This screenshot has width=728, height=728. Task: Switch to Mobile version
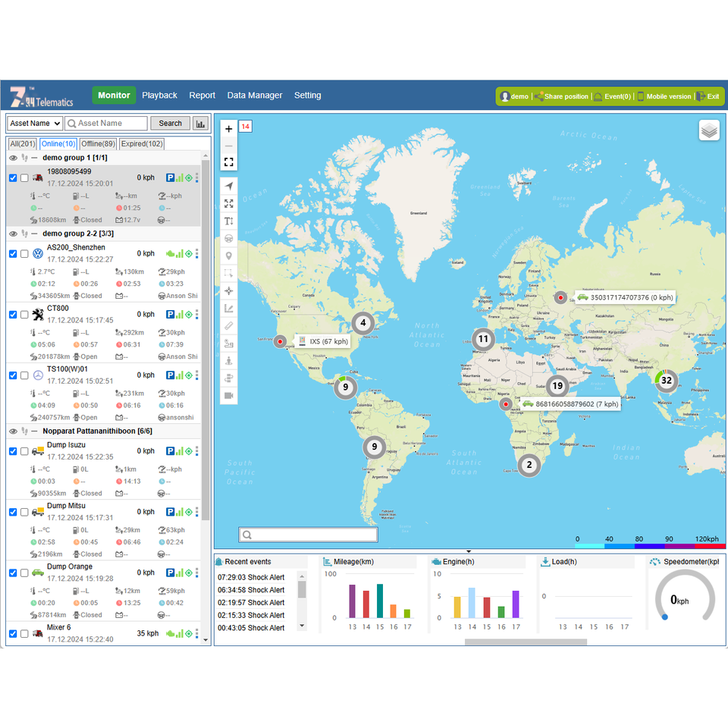(664, 96)
